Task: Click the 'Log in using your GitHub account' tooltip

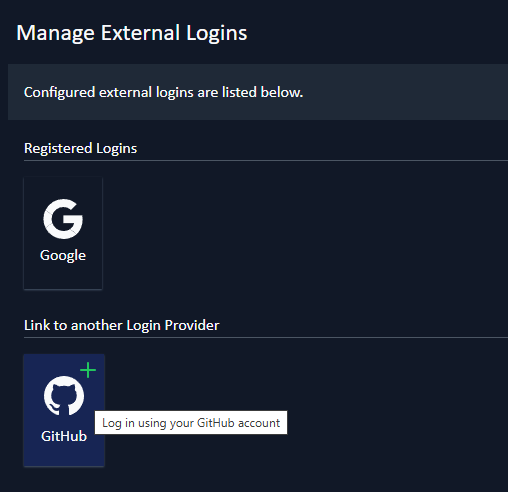Action: [x=191, y=423]
